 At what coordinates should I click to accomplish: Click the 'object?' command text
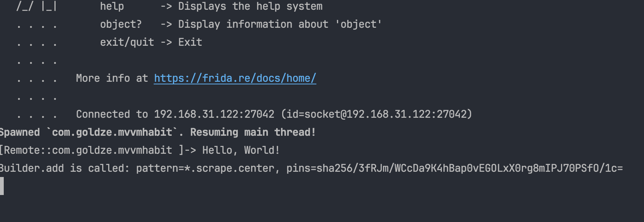[121, 24]
